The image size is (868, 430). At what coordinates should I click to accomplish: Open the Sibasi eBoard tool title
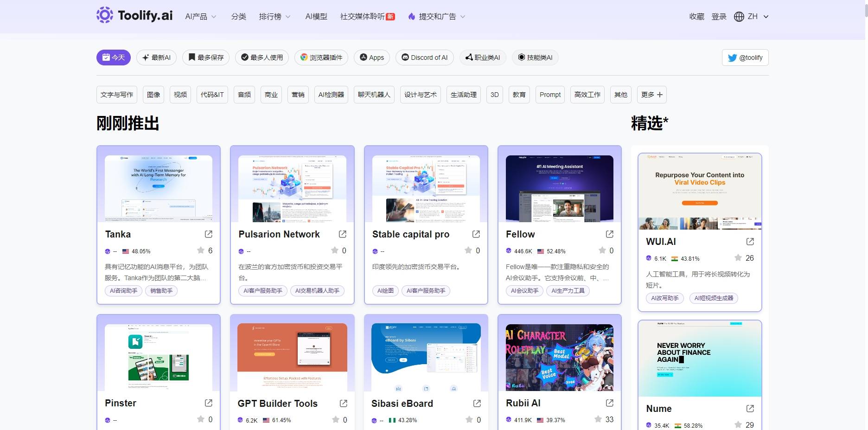(402, 404)
